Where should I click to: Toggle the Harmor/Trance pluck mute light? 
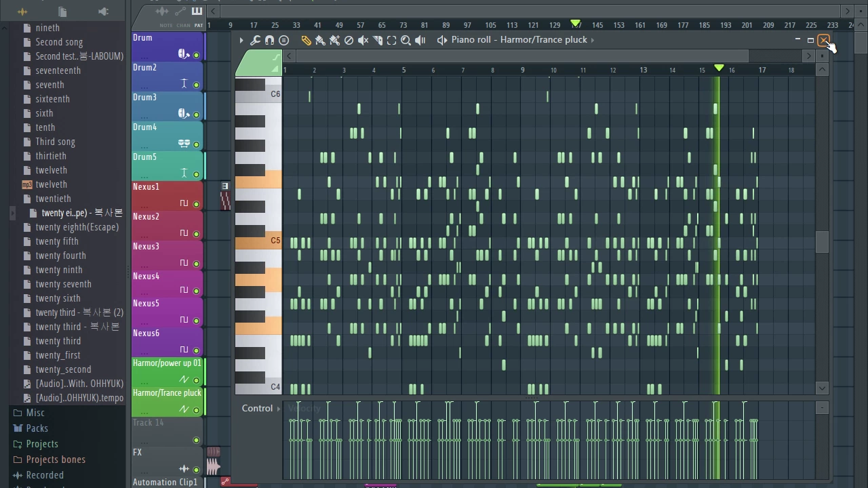click(197, 410)
